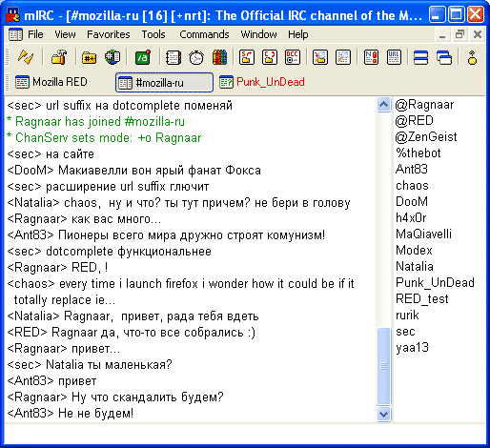
Task: Open the Tools menu
Action: click(153, 34)
